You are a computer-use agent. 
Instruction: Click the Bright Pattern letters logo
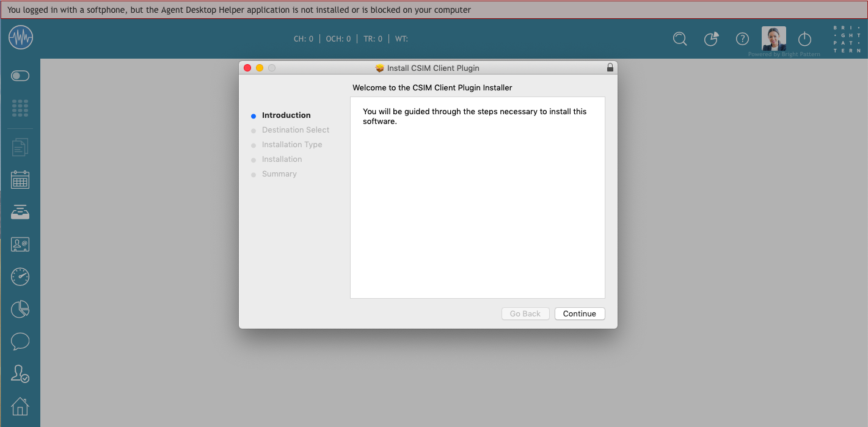pos(846,39)
